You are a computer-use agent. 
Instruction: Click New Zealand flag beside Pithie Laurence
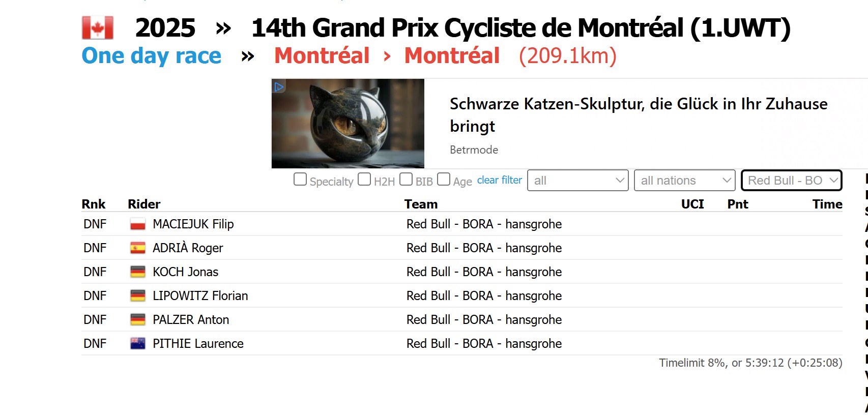pyautogui.click(x=137, y=344)
